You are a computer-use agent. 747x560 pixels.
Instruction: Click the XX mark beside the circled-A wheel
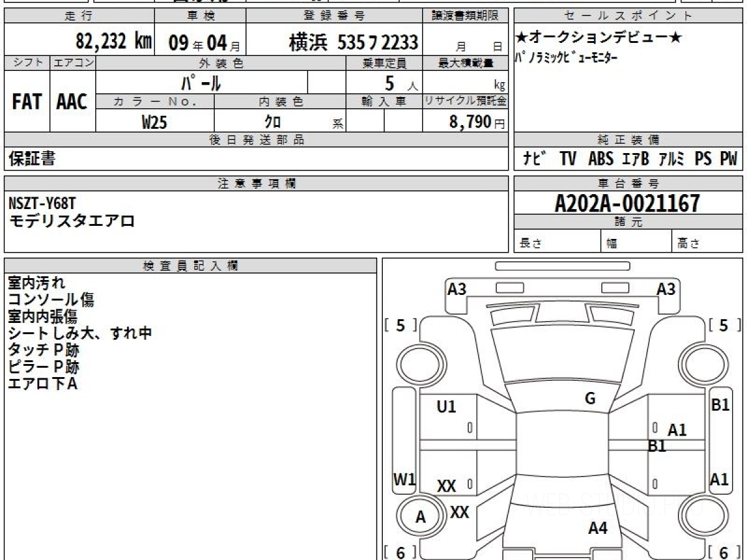tap(459, 512)
